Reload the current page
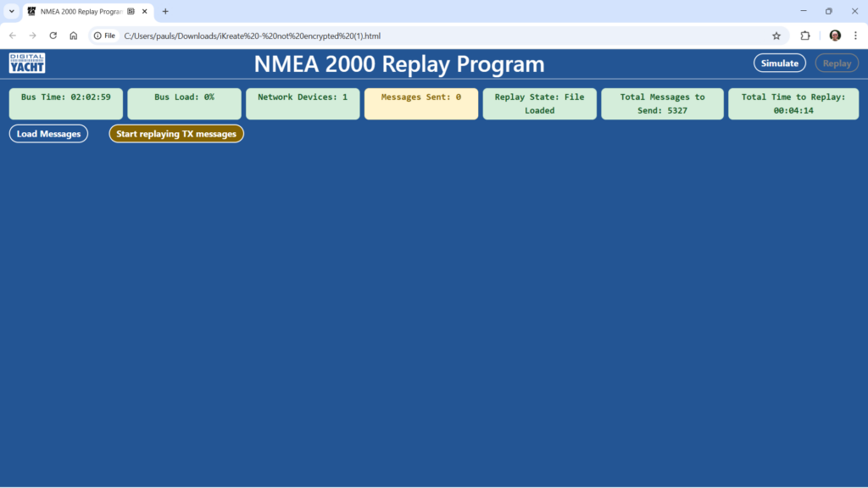 53,36
